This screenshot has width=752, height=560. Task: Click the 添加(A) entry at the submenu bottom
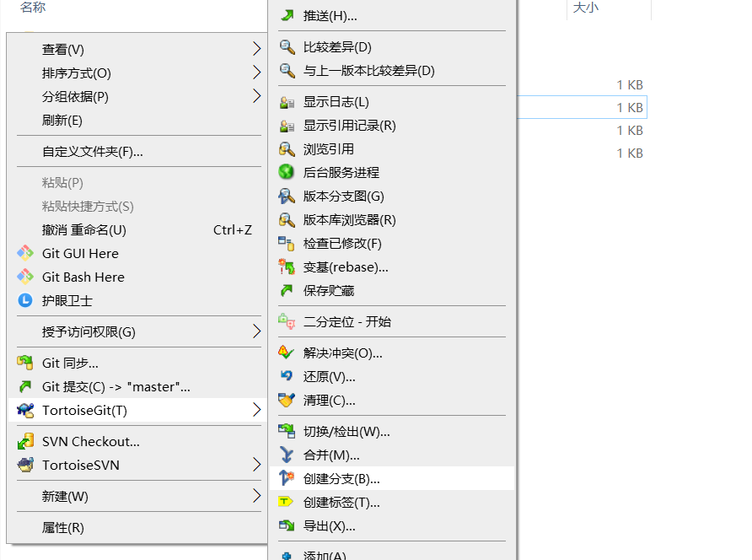[392, 554]
